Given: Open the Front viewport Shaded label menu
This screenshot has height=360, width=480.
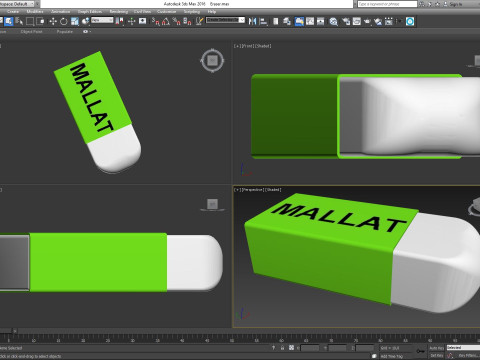Looking at the screenshot, I should pyautogui.click(x=263, y=46).
